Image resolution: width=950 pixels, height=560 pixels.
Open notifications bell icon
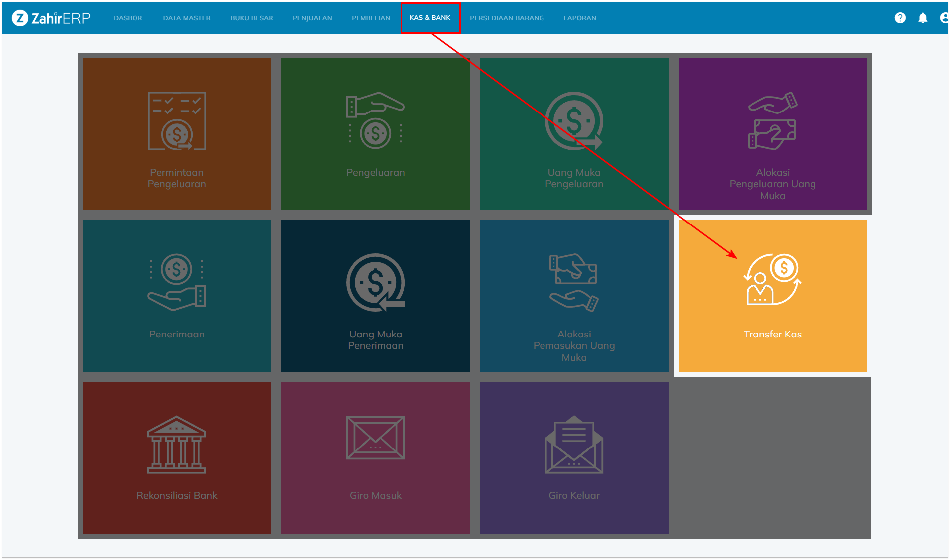click(x=923, y=18)
